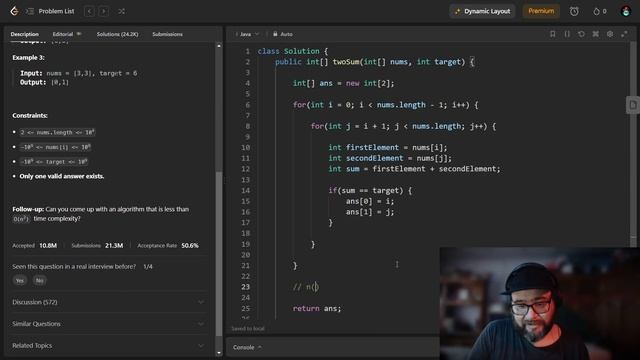Click the 'return ans;' code line

click(x=317, y=309)
